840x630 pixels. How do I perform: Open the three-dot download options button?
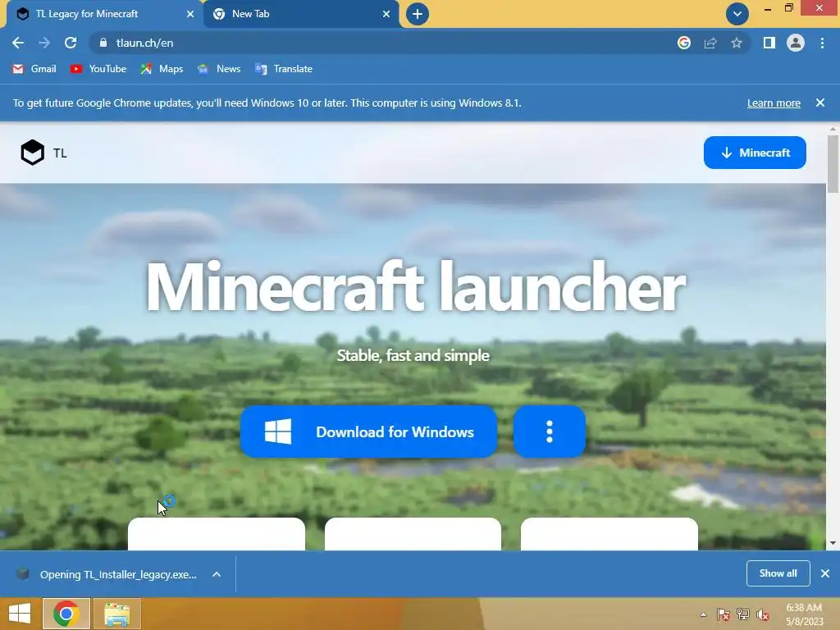(549, 431)
